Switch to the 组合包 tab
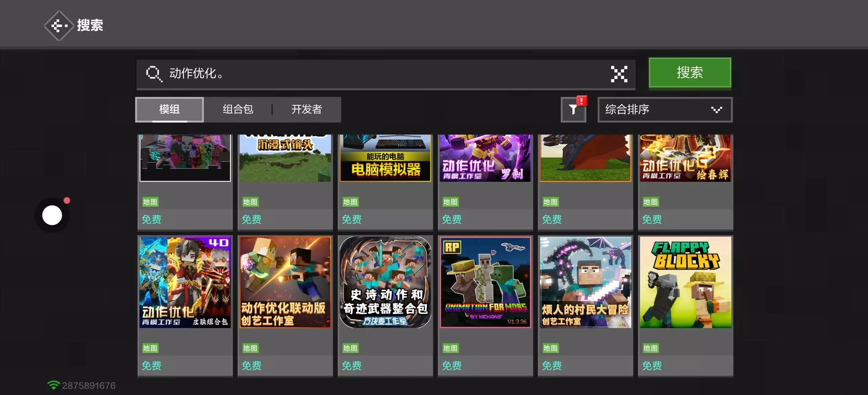Viewport: 868px width, 395px height. click(238, 109)
